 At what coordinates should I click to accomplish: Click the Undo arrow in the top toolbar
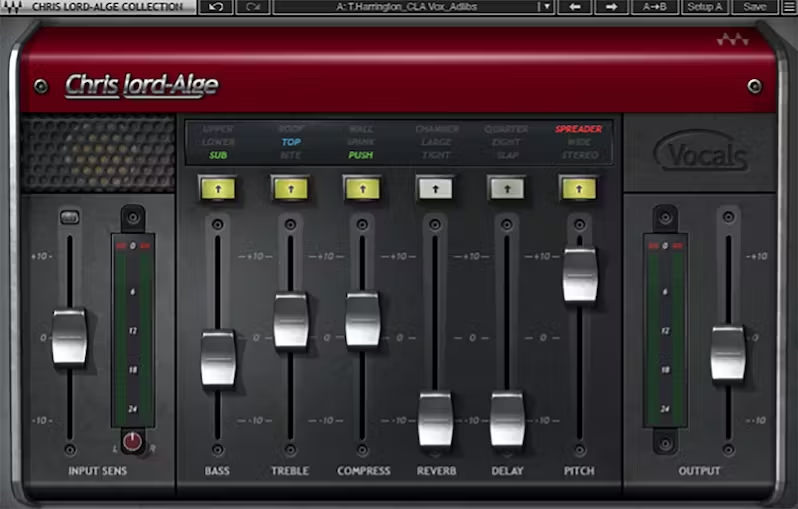pyautogui.click(x=215, y=7)
